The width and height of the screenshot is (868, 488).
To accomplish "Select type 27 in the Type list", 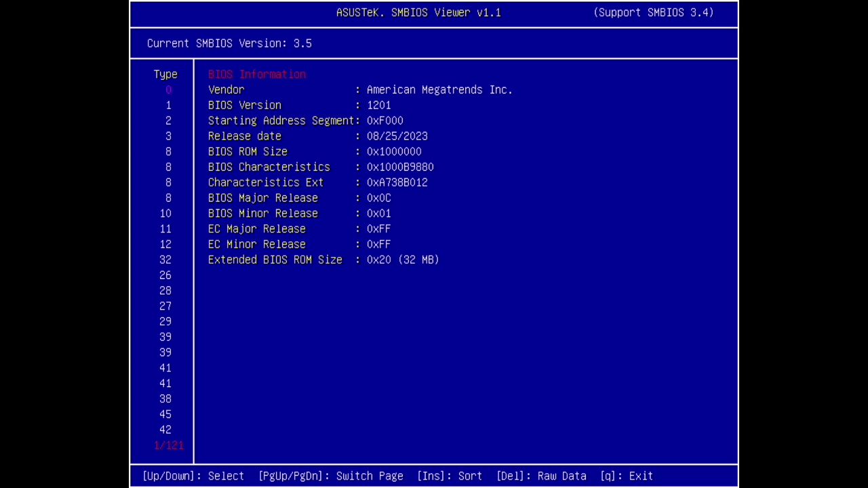I will click(x=165, y=306).
